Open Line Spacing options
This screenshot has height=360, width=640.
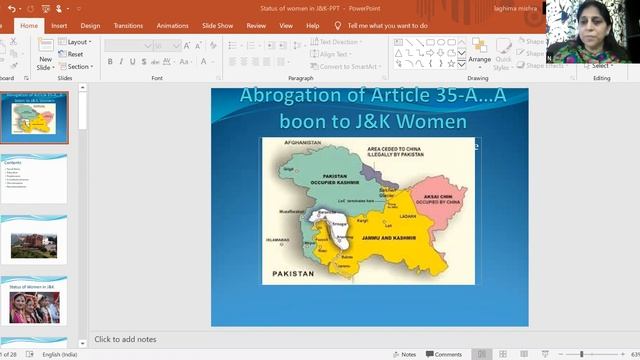click(x=298, y=46)
